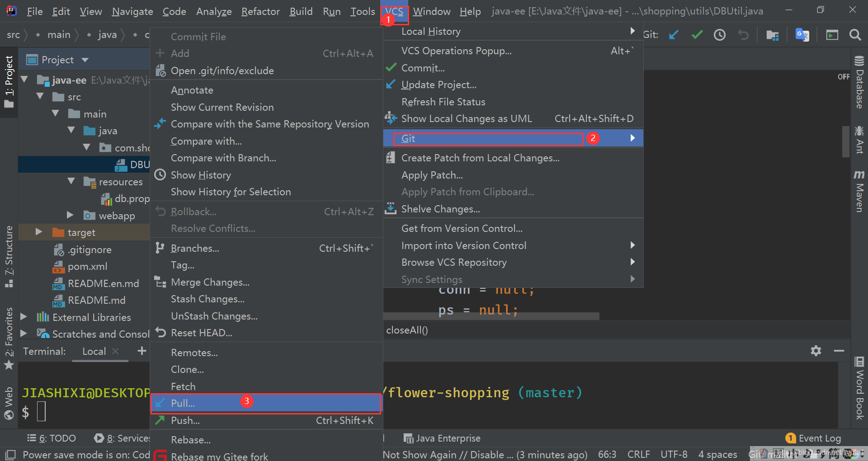Screen dimensions: 868x461
Task: Collapse the java-ee project root node
Action: pos(24,80)
